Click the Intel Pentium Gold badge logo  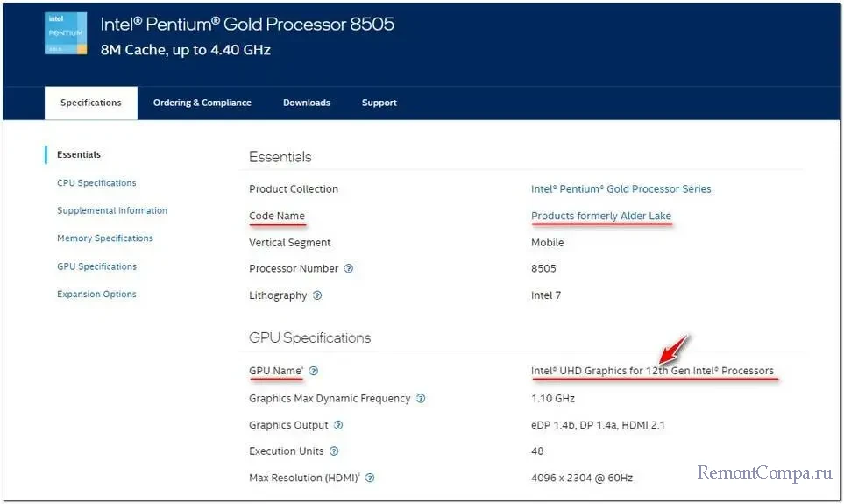[66, 34]
